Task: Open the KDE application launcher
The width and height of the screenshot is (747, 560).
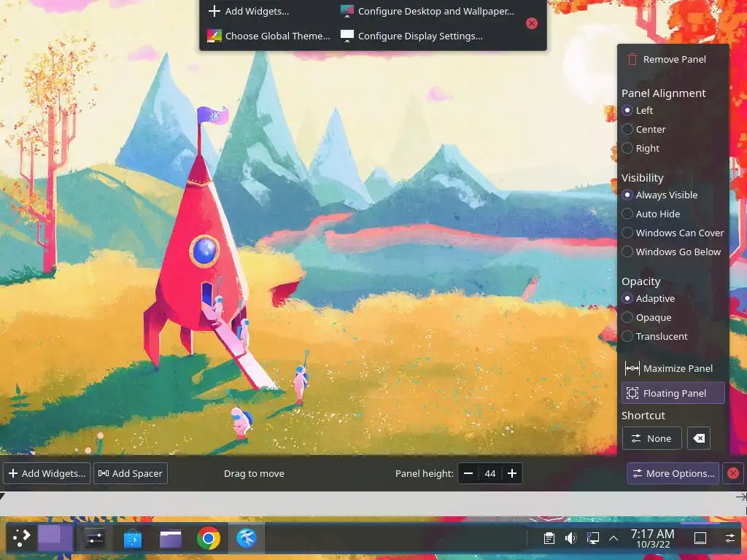Action: point(21,538)
